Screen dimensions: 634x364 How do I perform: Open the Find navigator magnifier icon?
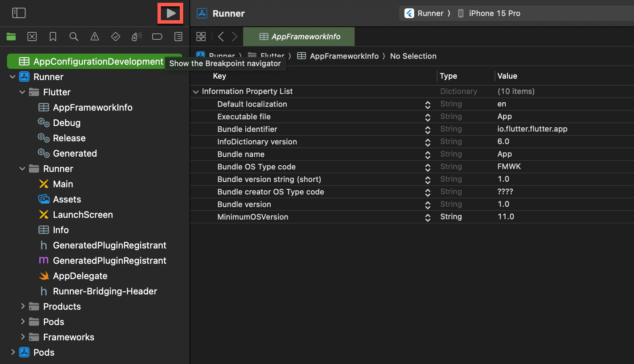coord(74,37)
